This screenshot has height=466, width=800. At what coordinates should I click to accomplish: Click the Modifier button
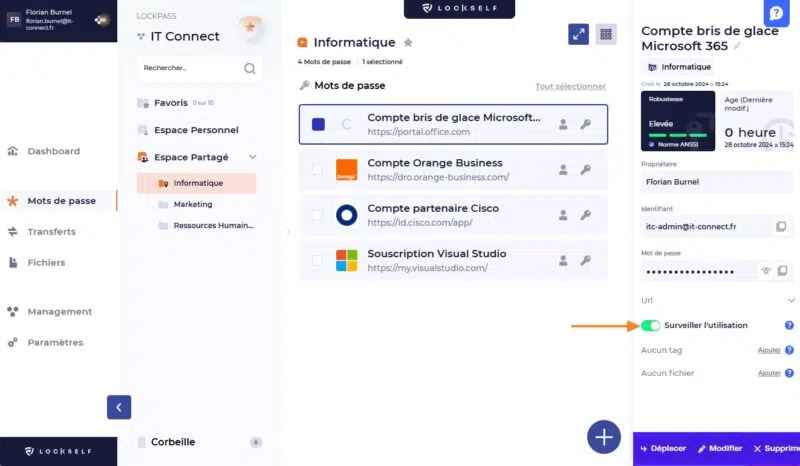point(720,449)
